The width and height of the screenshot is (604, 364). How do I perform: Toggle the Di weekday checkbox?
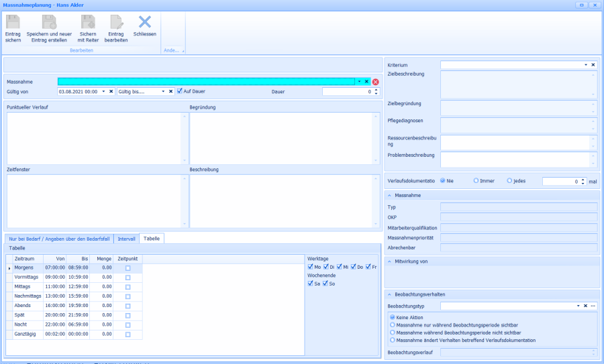(326, 267)
